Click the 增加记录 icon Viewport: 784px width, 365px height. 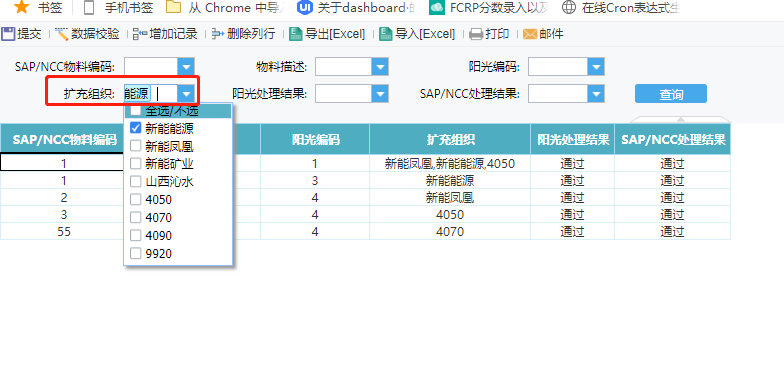(140, 34)
